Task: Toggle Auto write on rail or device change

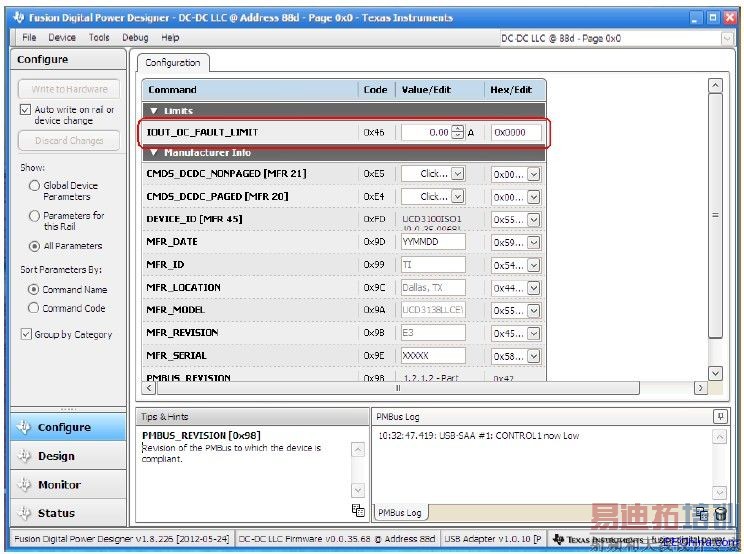Action: pos(25,110)
